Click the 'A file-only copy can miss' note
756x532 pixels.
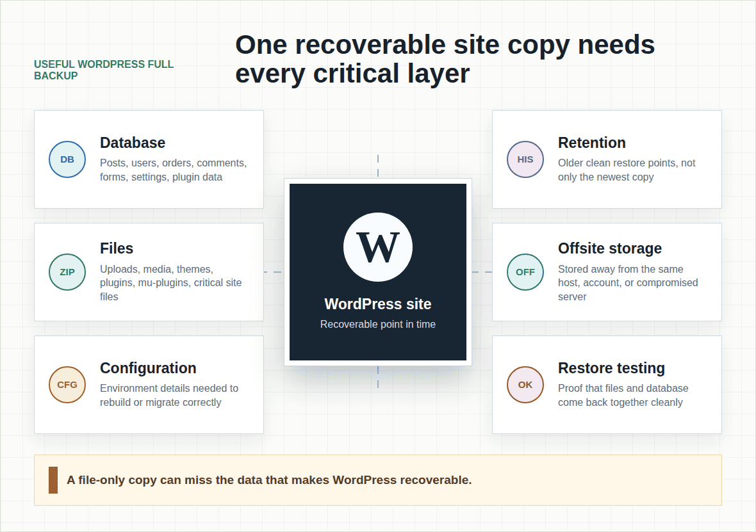coord(269,480)
